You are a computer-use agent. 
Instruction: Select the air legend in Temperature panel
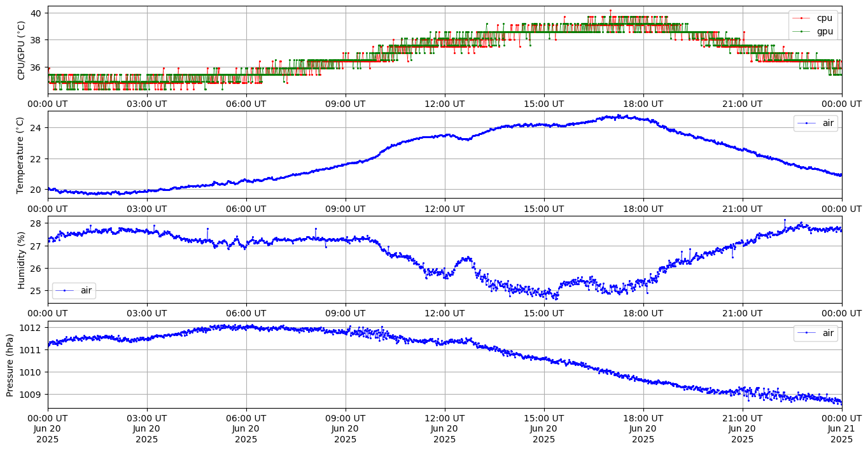pyautogui.click(x=816, y=123)
